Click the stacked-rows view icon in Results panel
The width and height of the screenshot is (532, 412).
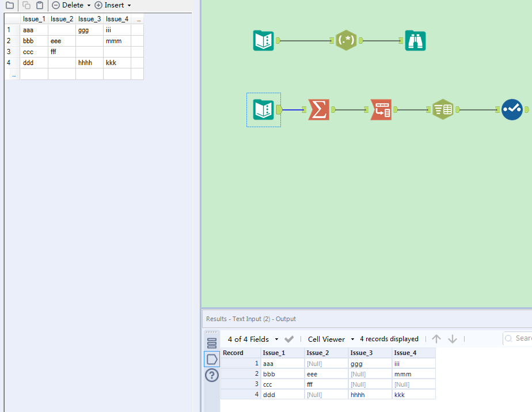tap(211, 342)
